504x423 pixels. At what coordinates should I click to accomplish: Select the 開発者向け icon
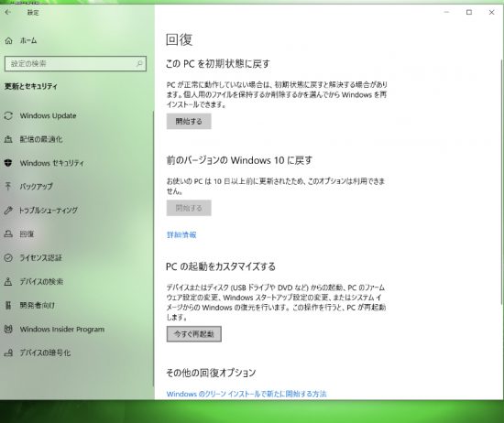click(8, 305)
